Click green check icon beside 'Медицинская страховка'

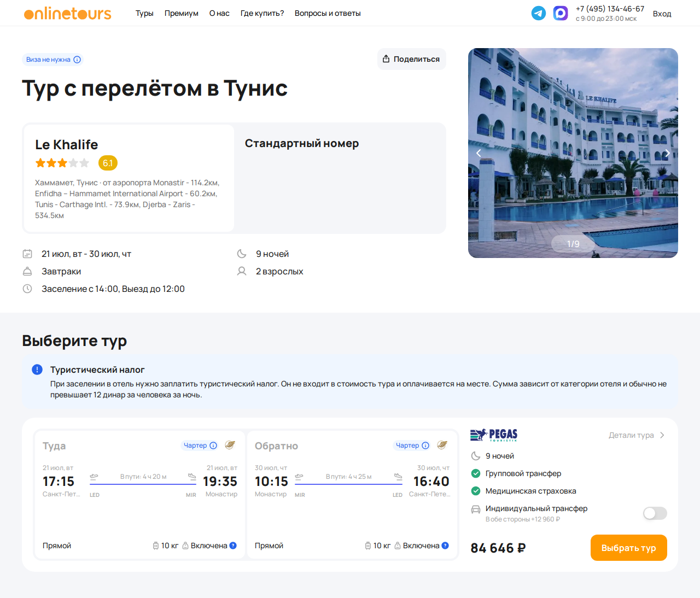coord(476,491)
